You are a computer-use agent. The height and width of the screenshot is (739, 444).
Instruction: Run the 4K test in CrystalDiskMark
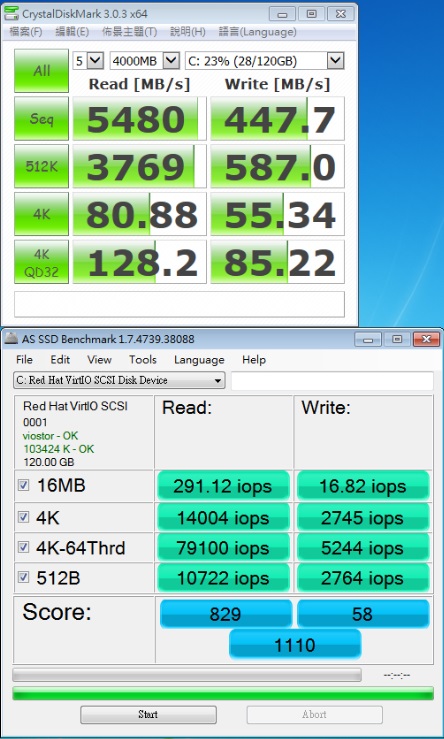41,214
